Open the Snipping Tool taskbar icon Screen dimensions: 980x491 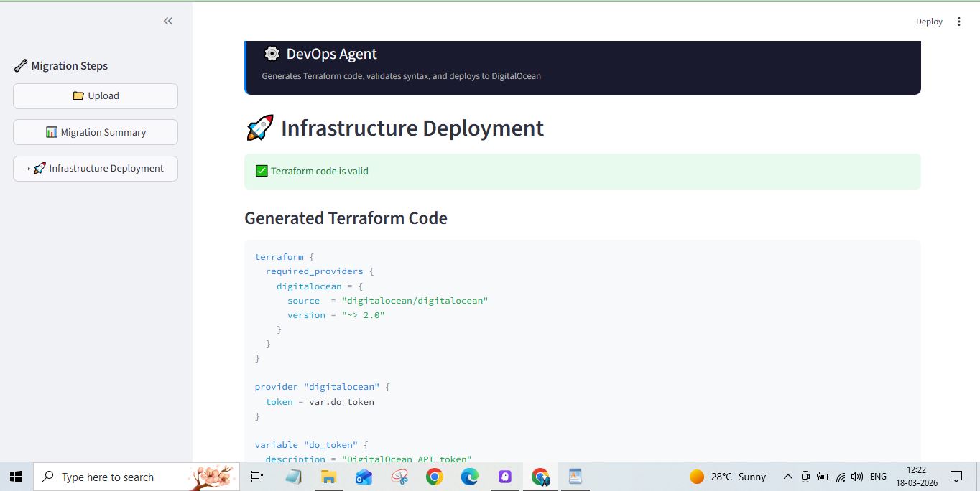399,477
